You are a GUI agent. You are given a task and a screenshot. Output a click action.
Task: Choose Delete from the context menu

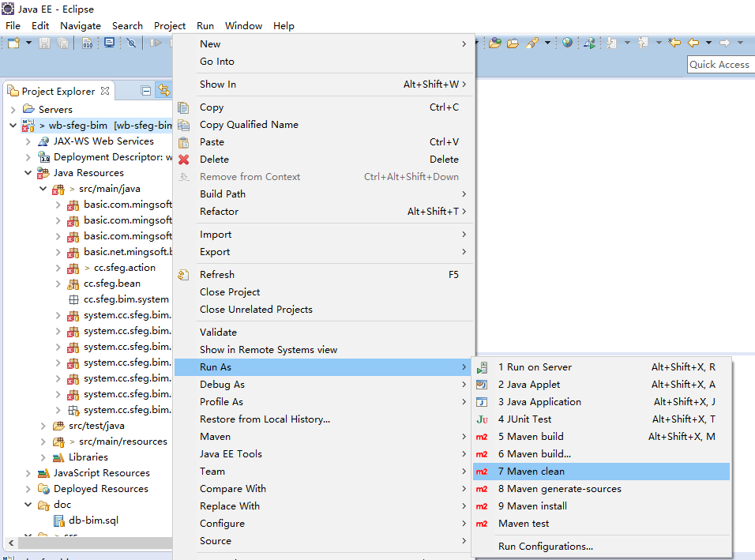[324, 160]
